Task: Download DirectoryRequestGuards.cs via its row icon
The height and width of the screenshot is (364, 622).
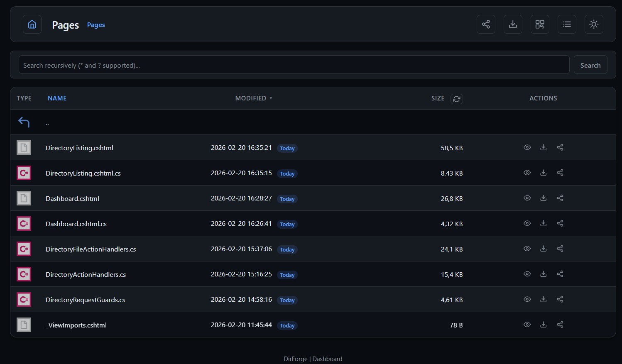Action: tap(543, 299)
